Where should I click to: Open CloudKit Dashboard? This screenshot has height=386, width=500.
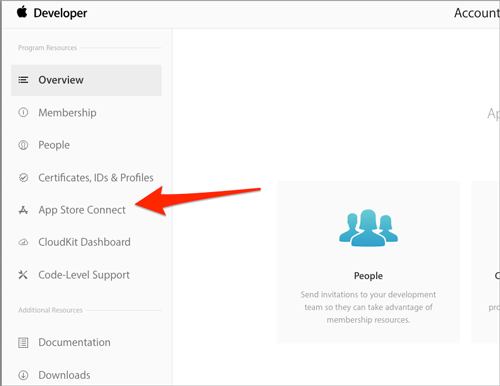point(84,242)
